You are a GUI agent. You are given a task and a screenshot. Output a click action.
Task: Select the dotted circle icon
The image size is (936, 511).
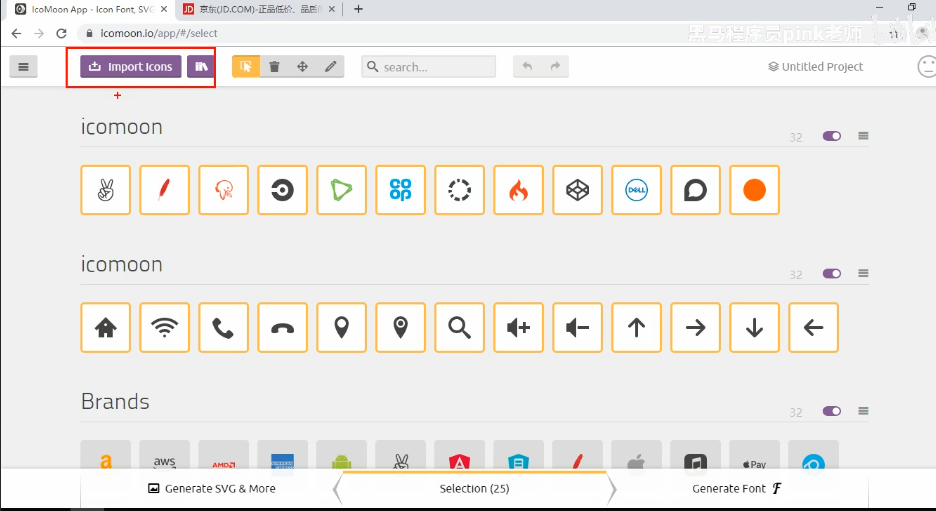(x=460, y=190)
